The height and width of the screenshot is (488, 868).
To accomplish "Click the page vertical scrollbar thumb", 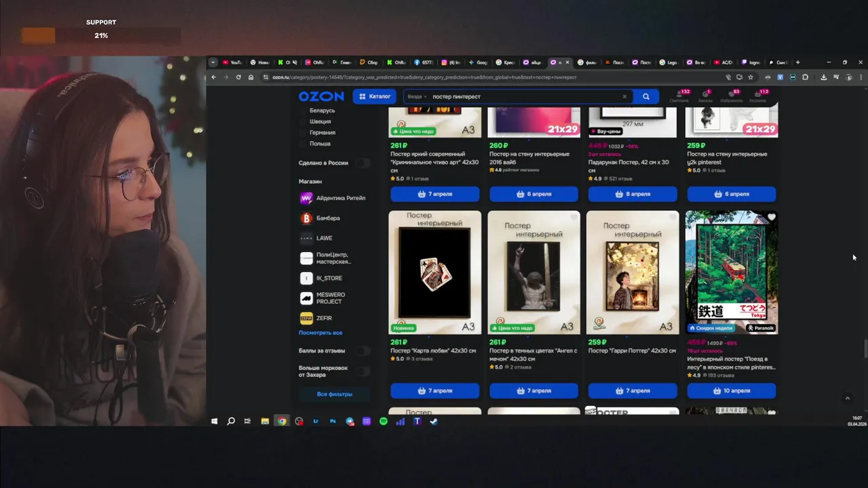I will coord(865,350).
